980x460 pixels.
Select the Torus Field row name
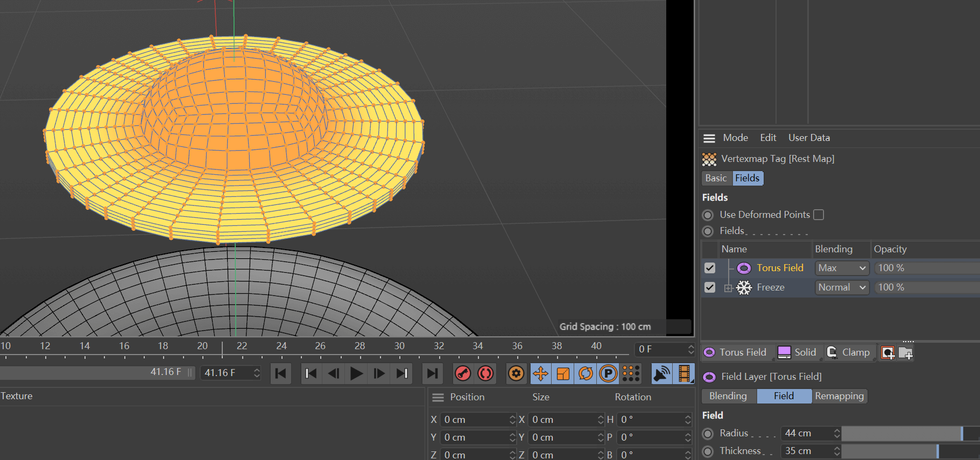780,268
